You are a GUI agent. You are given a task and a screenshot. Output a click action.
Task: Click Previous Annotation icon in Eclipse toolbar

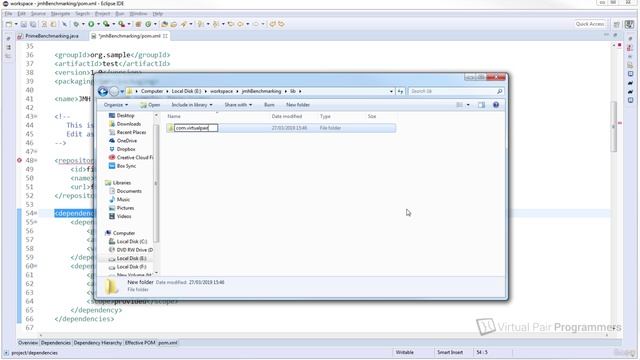coord(216,24)
